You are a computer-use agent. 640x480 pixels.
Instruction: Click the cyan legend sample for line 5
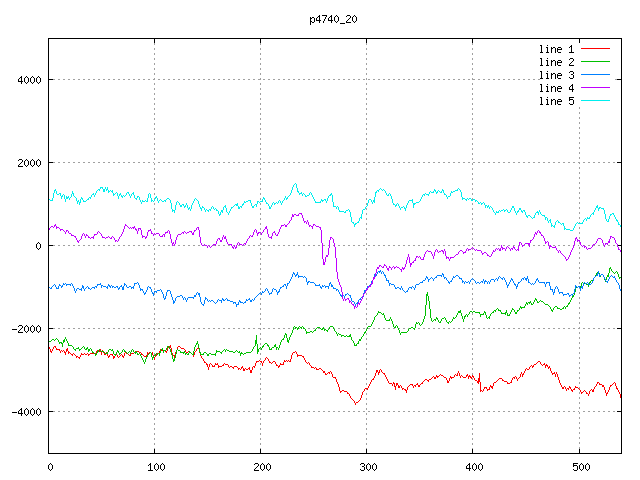click(x=596, y=100)
